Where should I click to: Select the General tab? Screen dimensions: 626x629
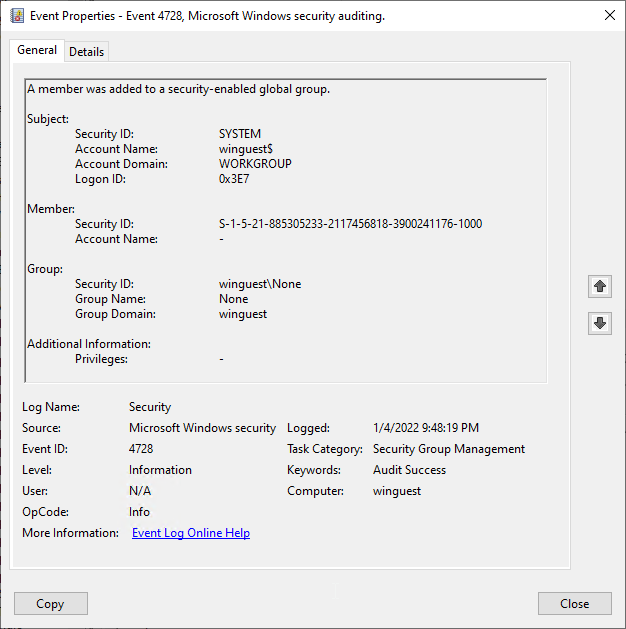point(37,50)
